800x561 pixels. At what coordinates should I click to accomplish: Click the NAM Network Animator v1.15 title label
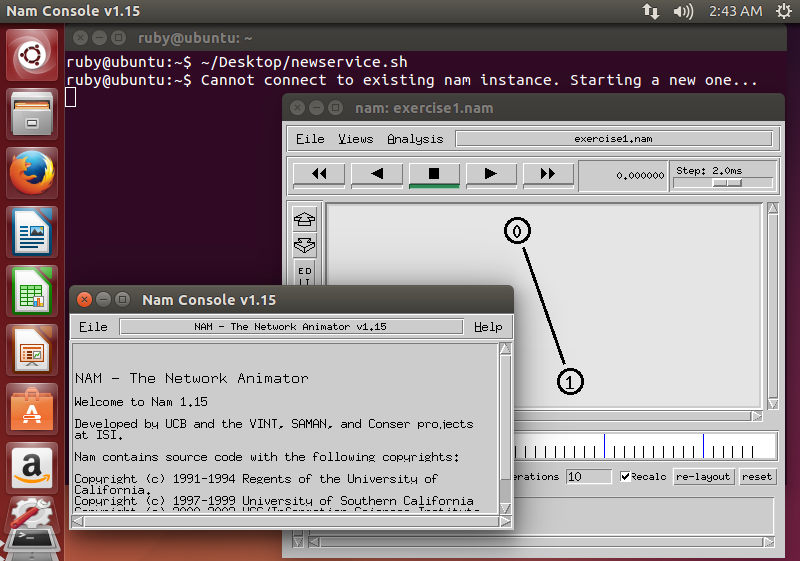tap(291, 327)
